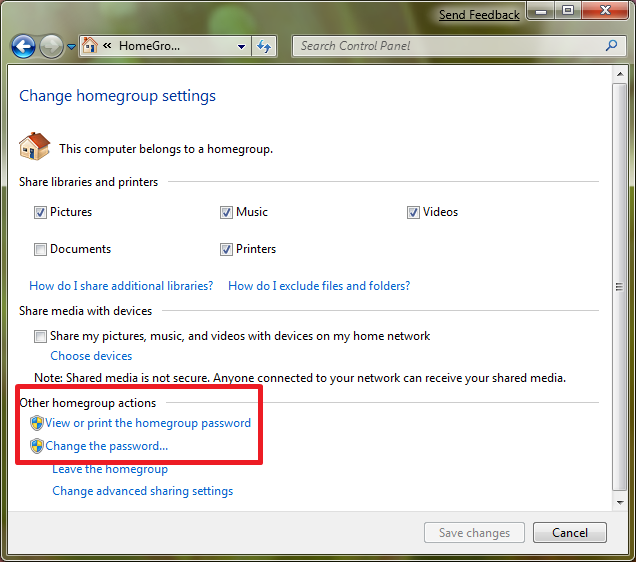Click the shared media security note
The height and width of the screenshot is (562, 636).
coord(300,378)
